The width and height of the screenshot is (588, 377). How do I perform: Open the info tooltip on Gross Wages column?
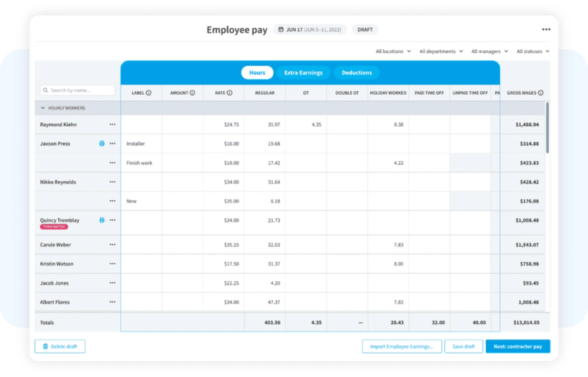click(x=541, y=92)
